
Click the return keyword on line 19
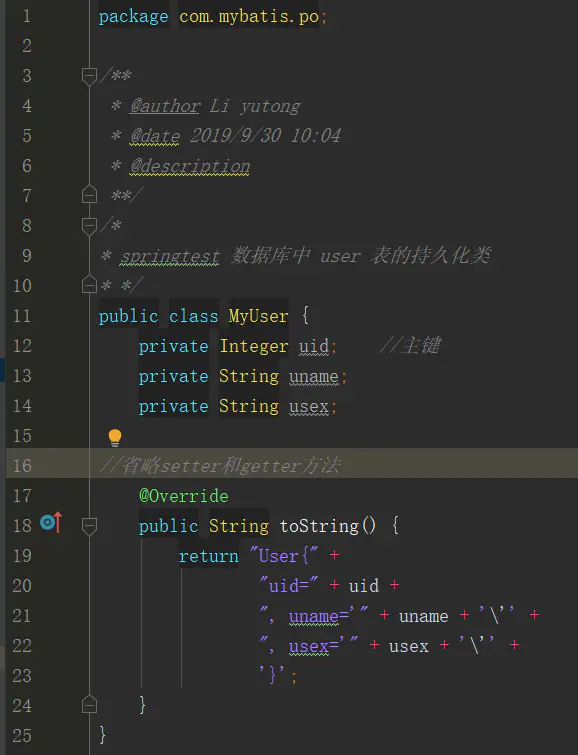click(209, 556)
